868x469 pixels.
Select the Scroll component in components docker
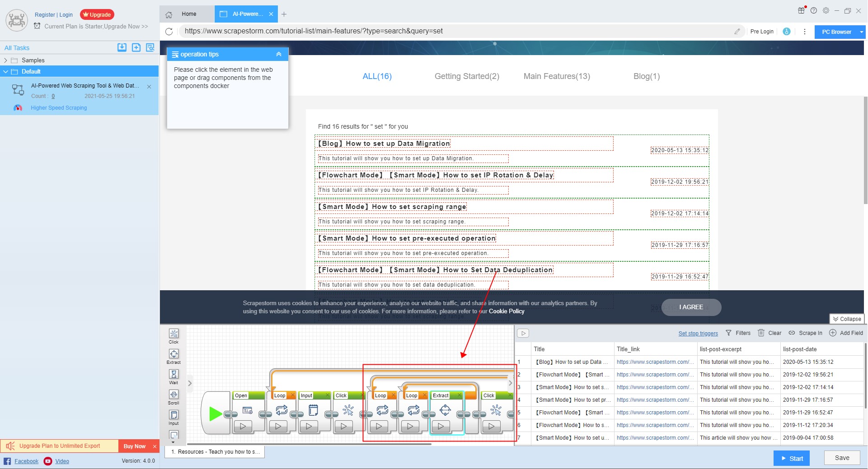click(x=174, y=397)
